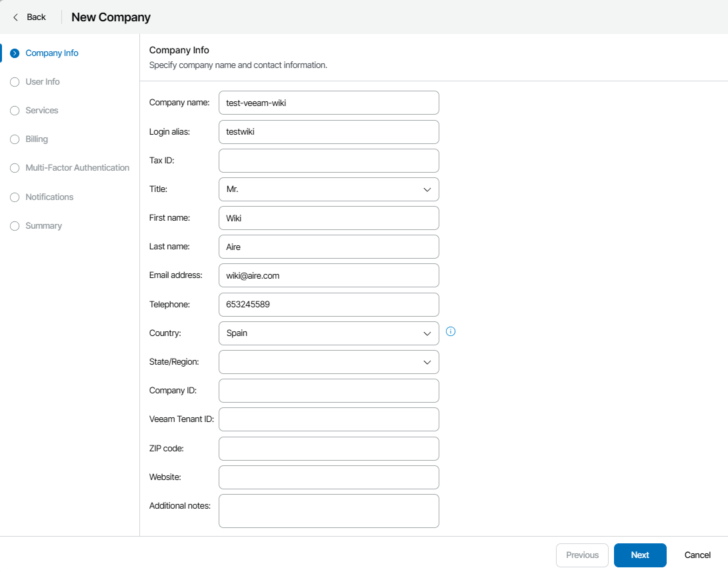This screenshot has width=728, height=572.
Task: Click the Summary step circle icon
Action: tap(14, 225)
